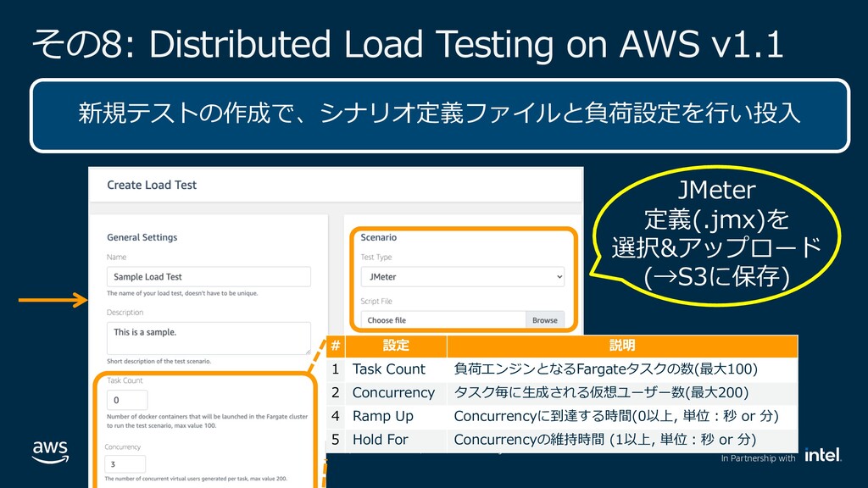This screenshot has width=868, height=488.
Task: Click the 'タスク毎に生成される仮想ユーザー数' cell
Action: [x=622, y=393]
